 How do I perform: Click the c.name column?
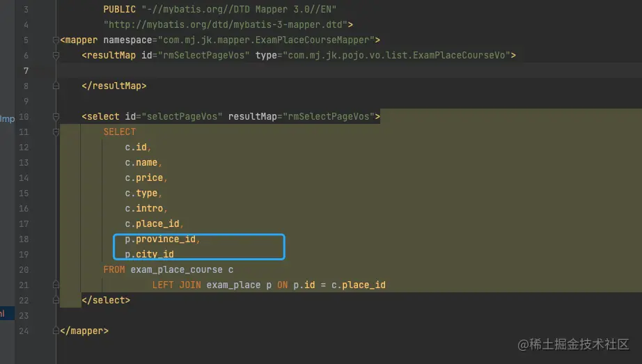[x=141, y=163]
